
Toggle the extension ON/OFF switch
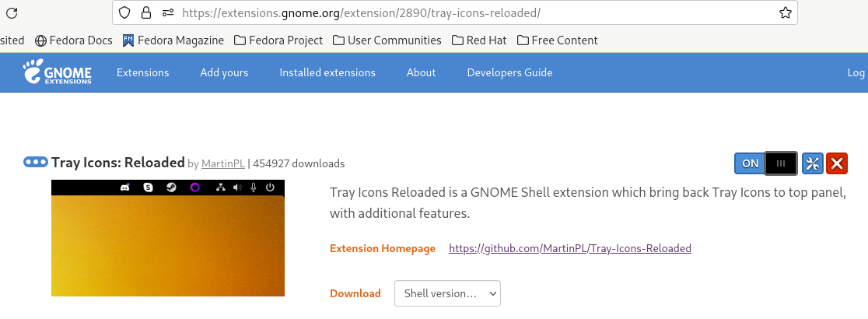765,163
